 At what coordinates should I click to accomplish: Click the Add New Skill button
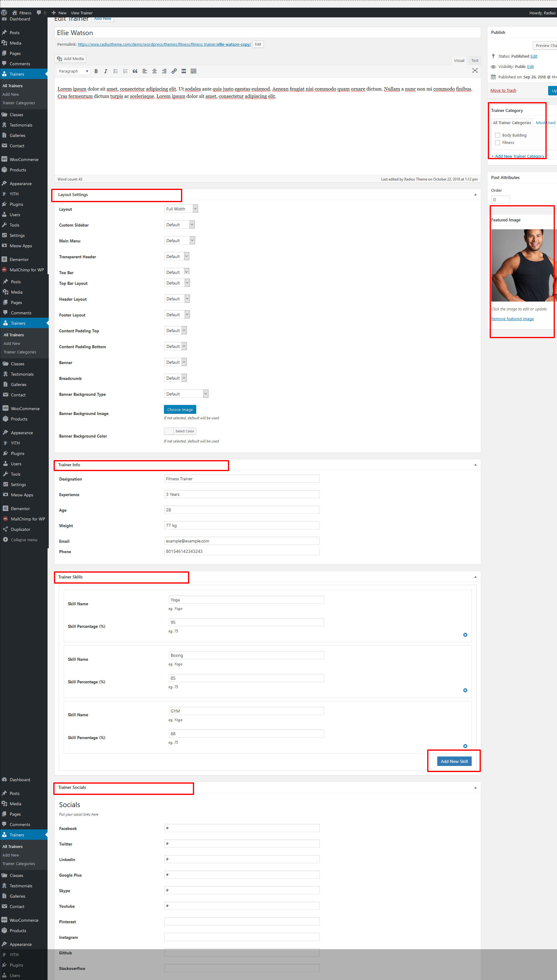point(455,761)
